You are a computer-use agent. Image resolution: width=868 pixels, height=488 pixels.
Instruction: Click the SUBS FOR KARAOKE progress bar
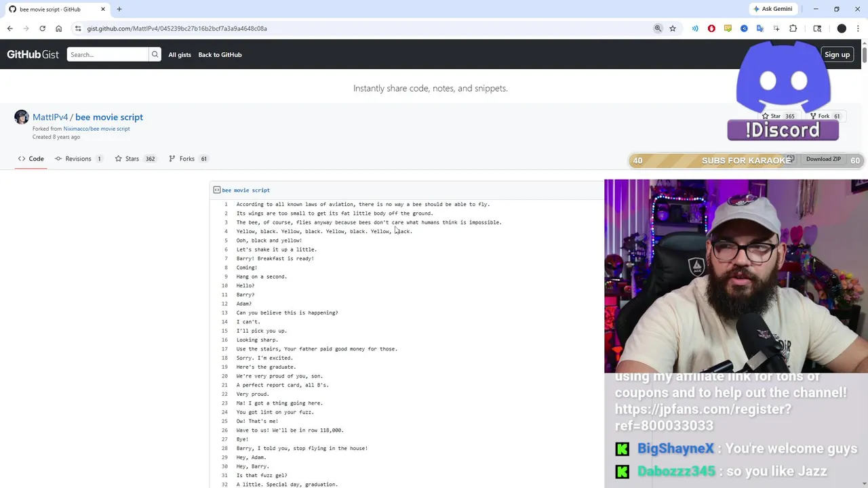pos(746,161)
